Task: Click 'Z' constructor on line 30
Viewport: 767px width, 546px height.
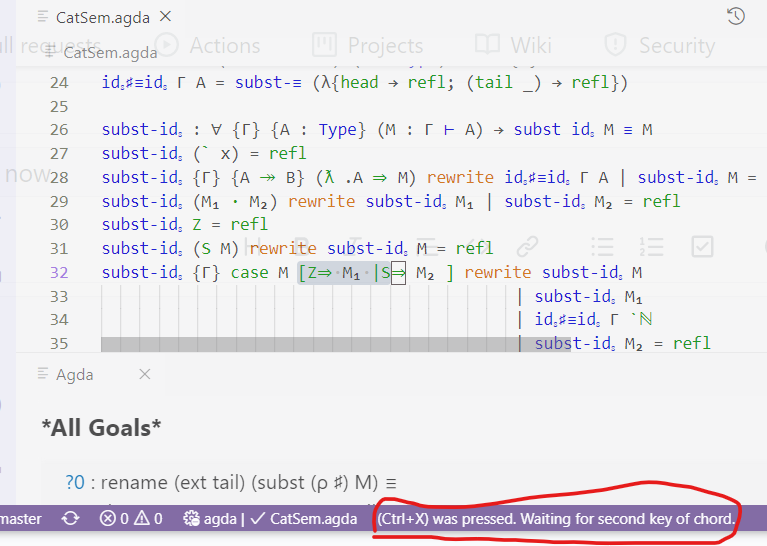Action: 197,225
